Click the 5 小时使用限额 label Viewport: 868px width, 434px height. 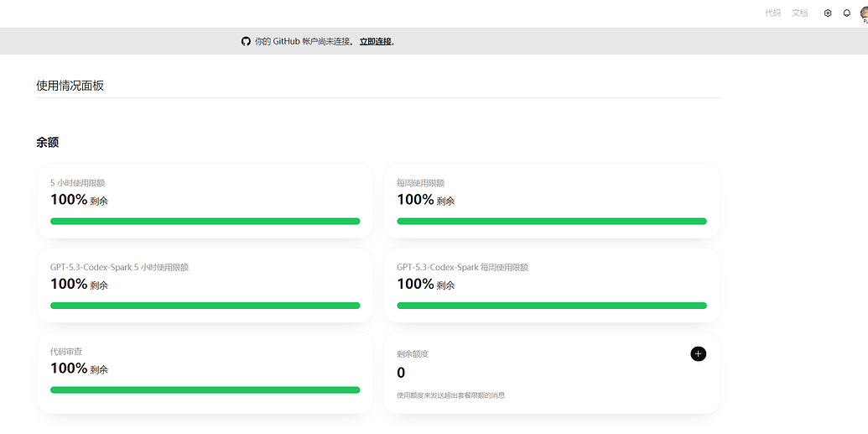pos(77,183)
